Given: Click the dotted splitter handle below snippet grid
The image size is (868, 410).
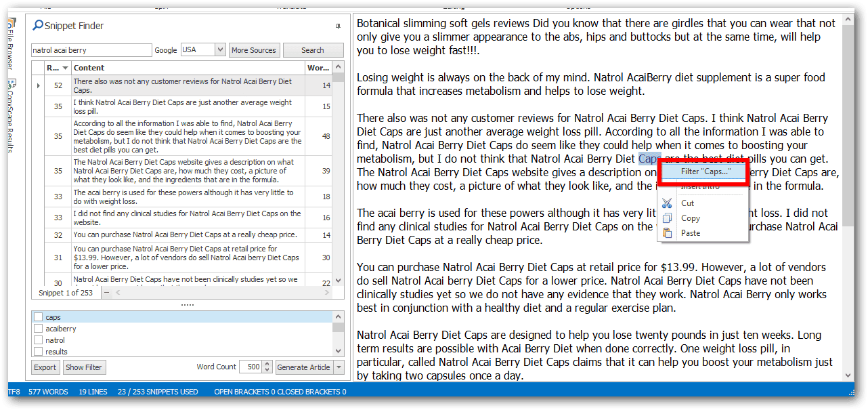Looking at the screenshot, I should point(188,305).
